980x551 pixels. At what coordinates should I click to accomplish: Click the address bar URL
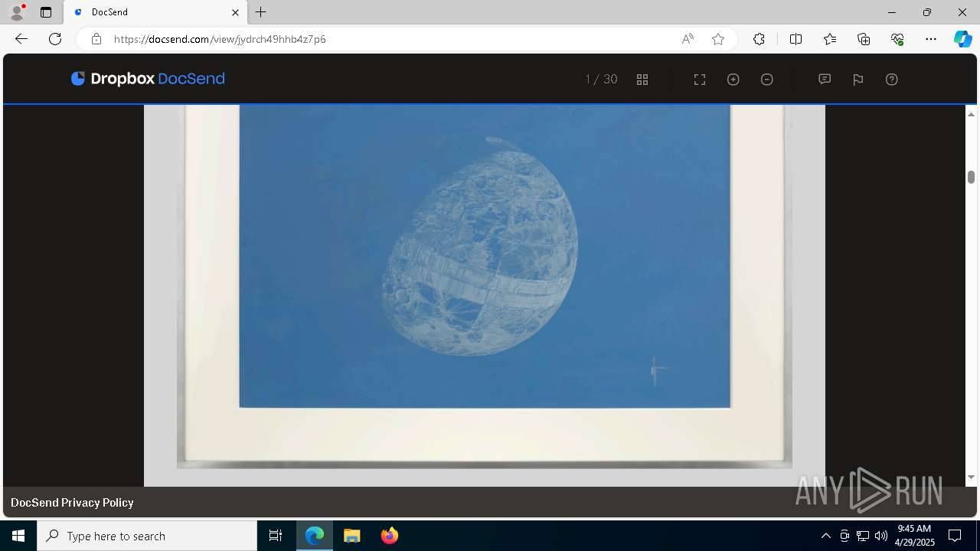pos(220,39)
